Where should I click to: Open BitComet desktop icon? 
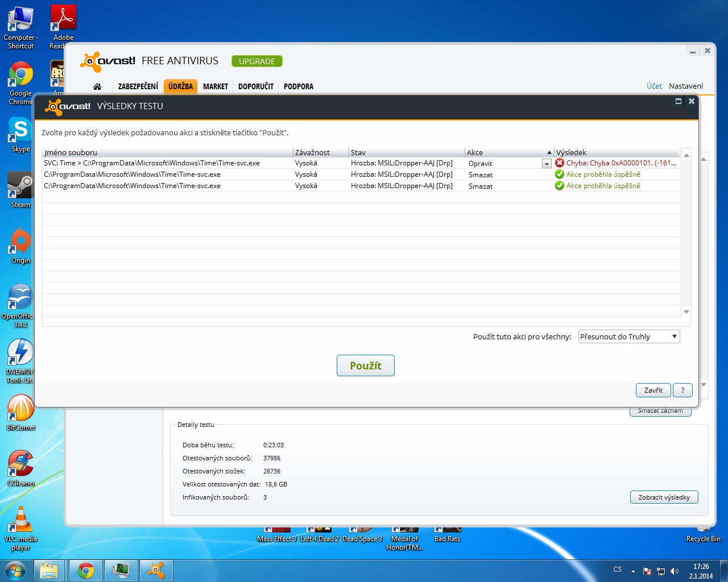pyautogui.click(x=20, y=413)
